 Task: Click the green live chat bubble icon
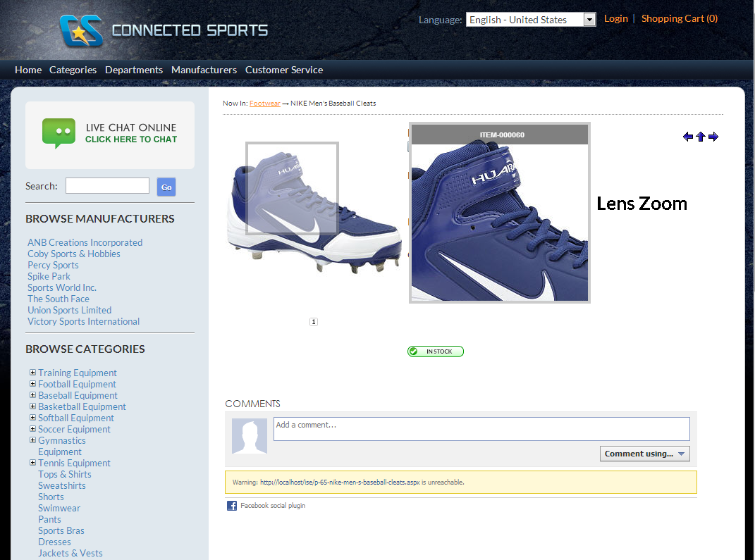[x=59, y=133]
